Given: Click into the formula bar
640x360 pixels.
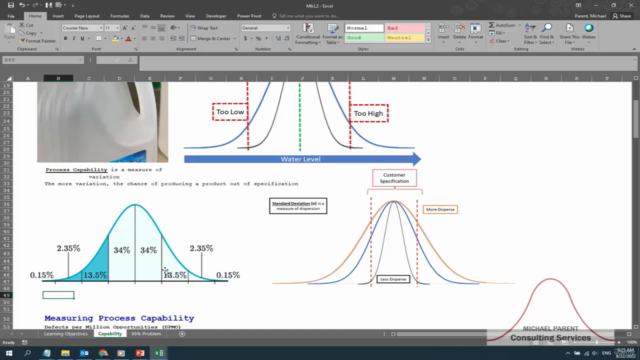Looking at the screenshot, I should pos(388,63).
